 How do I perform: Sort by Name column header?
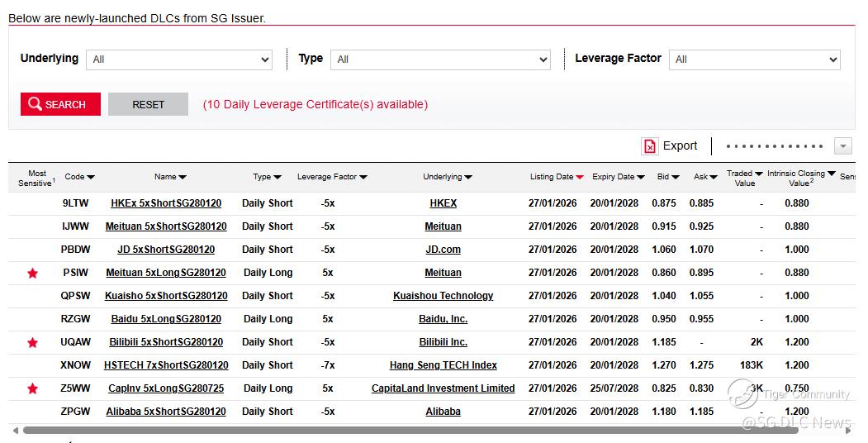point(170,177)
